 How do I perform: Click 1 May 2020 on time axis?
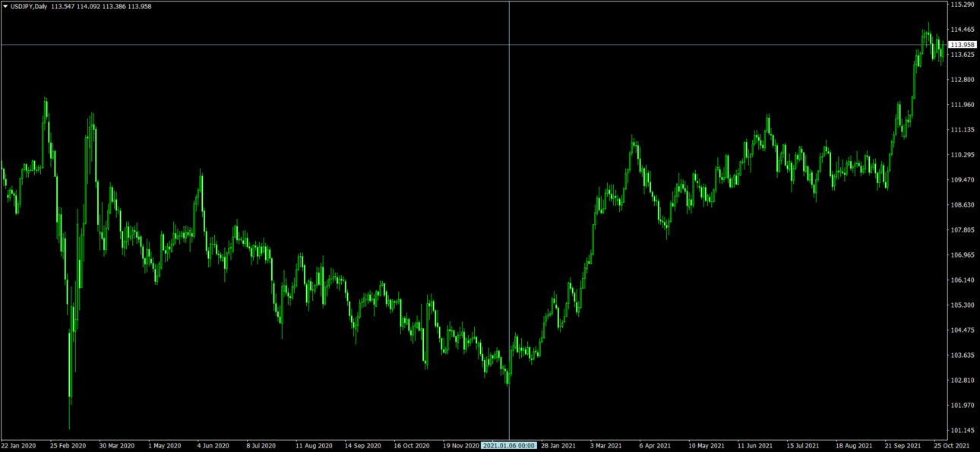tap(165, 446)
